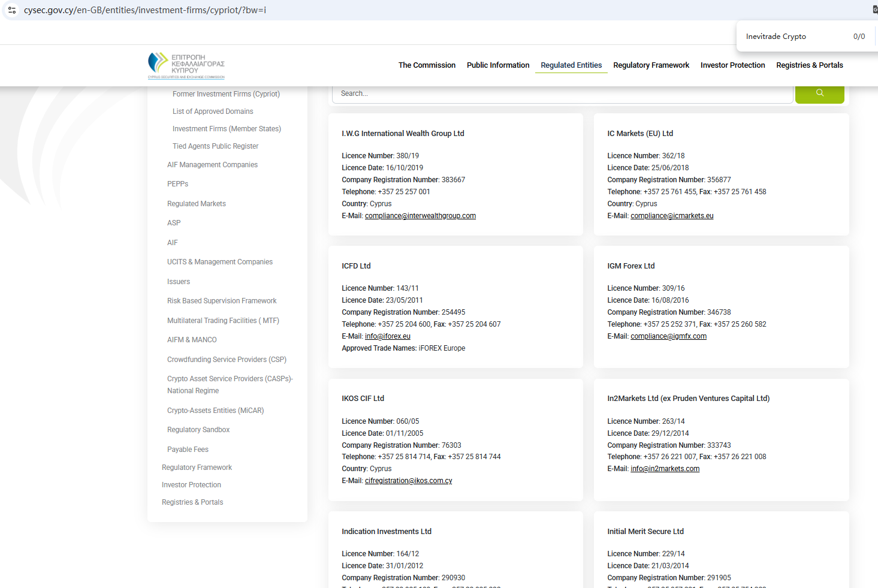The image size is (878, 588).
Task: Open Former Investment Firms (Cypriot) sidebar link
Action: coord(226,94)
